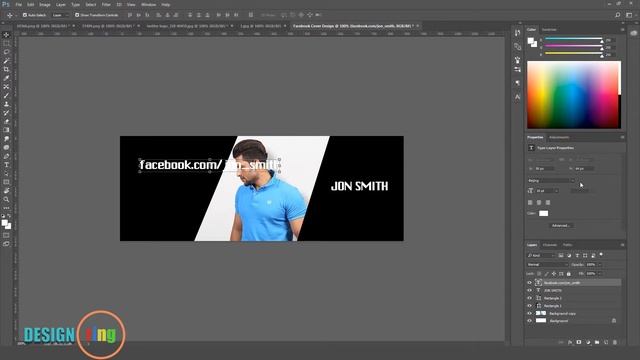Screen dimensions: 640x360
Task: Select the JON SMITH layer name
Action: point(553,290)
